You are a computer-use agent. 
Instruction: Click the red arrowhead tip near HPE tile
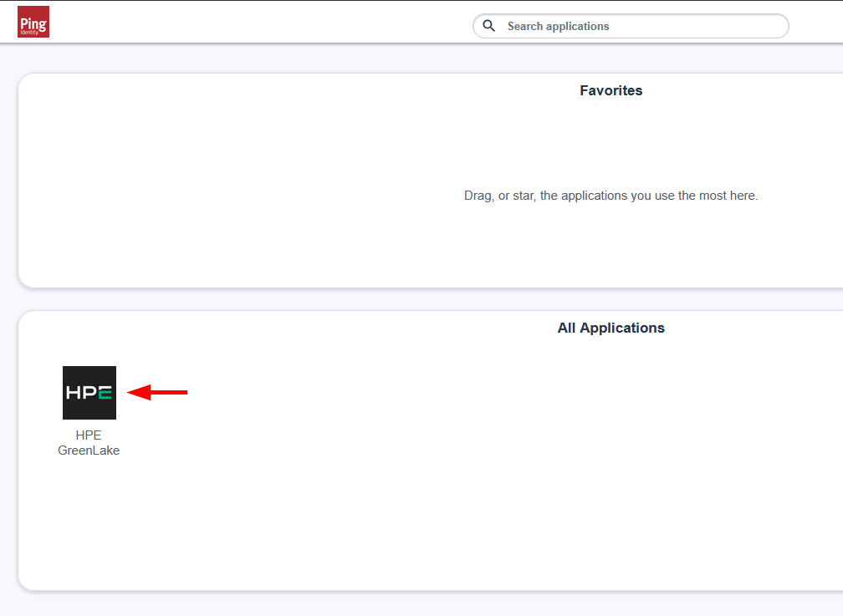(x=130, y=392)
